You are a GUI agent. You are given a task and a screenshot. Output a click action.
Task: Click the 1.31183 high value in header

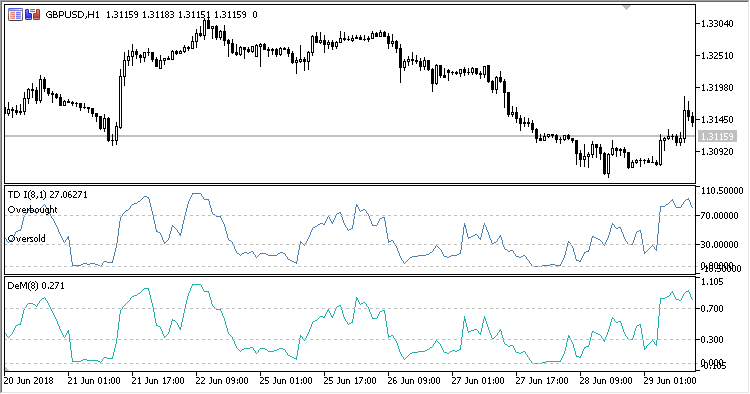pos(158,15)
